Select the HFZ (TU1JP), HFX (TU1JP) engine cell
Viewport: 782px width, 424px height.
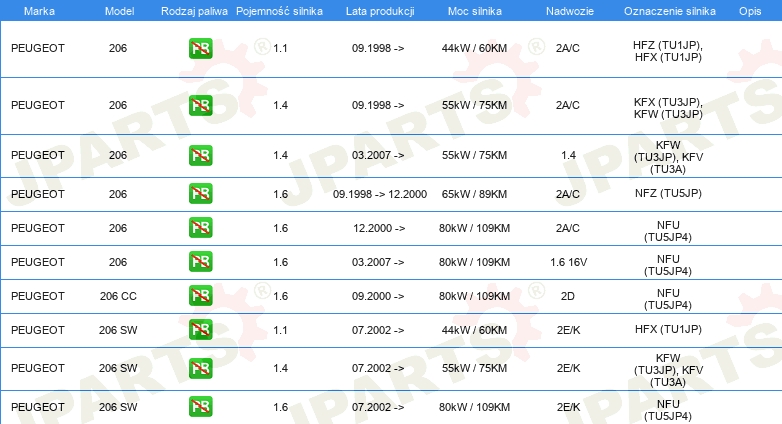tap(668, 51)
